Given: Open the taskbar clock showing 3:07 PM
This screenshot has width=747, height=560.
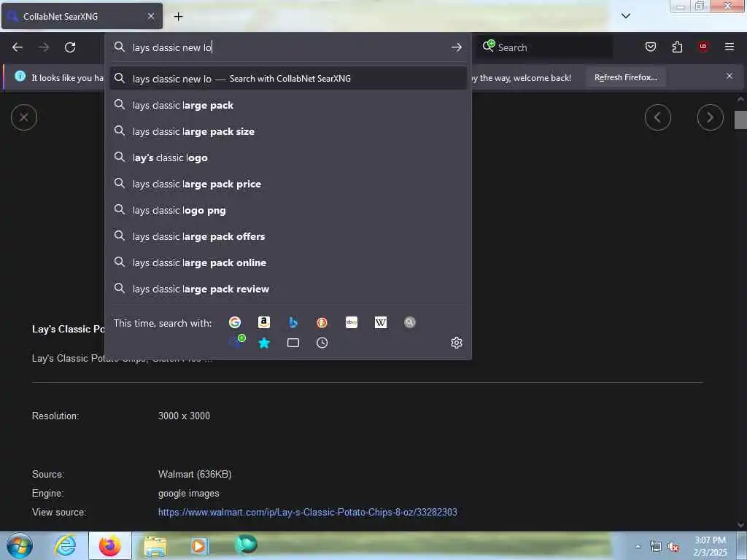Looking at the screenshot, I should [x=710, y=546].
